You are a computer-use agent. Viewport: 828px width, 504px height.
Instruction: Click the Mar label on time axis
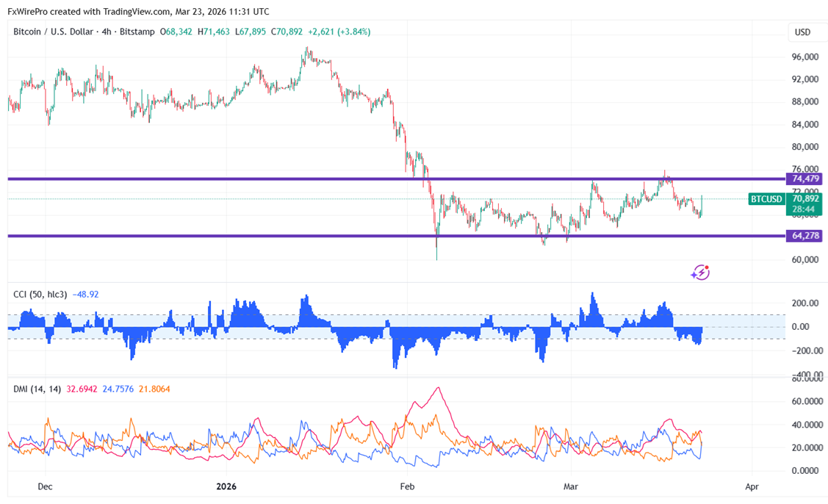click(x=570, y=486)
